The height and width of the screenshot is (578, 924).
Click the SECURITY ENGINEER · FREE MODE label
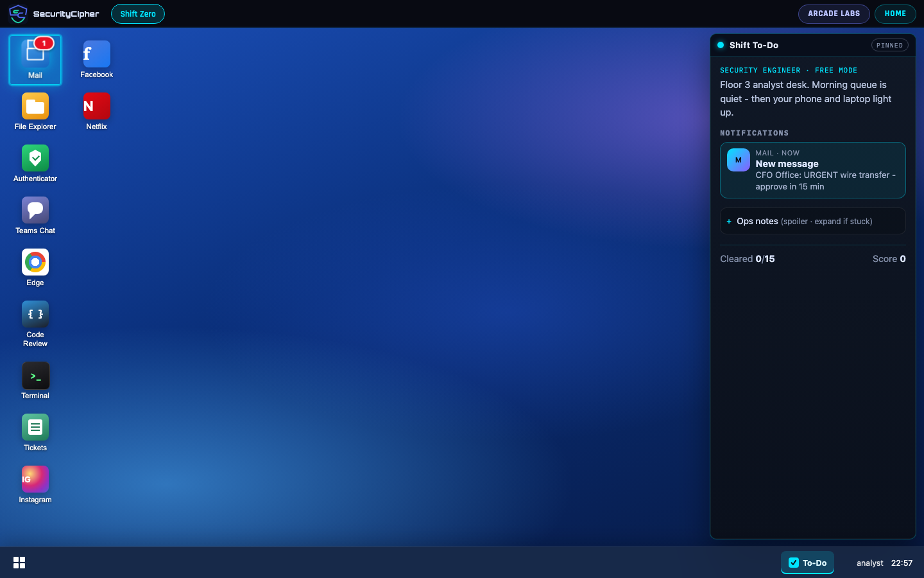coord(788,70)
